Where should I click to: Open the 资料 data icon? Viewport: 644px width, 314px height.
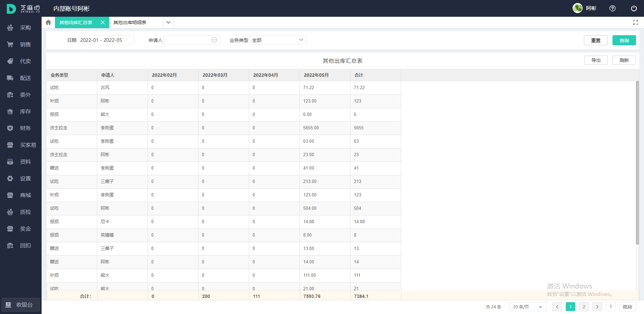[x=10, y=162]
